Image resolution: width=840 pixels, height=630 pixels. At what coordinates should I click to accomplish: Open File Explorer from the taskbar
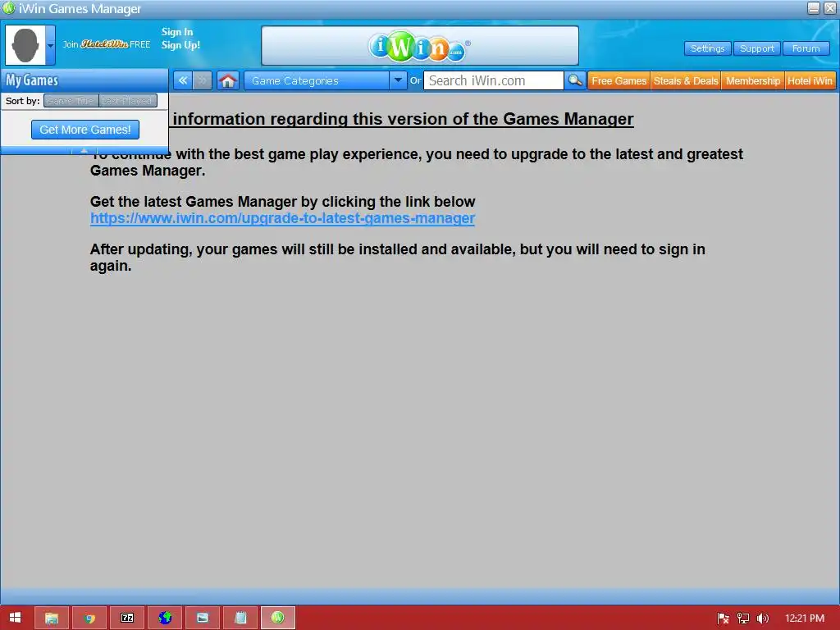click(52, 618)
